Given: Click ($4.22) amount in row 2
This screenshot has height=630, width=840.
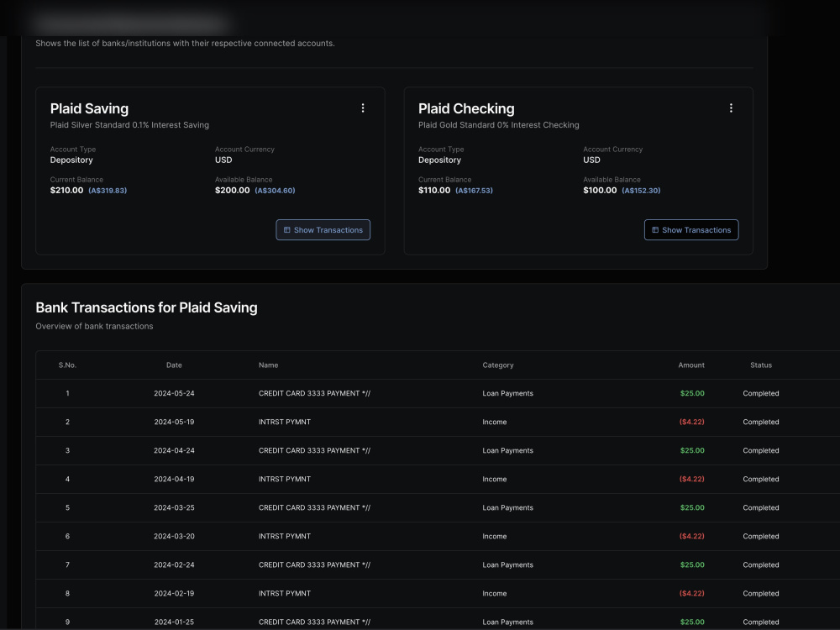Looking at the screenshot, I should pyautogui.click(x=691, y=422).
